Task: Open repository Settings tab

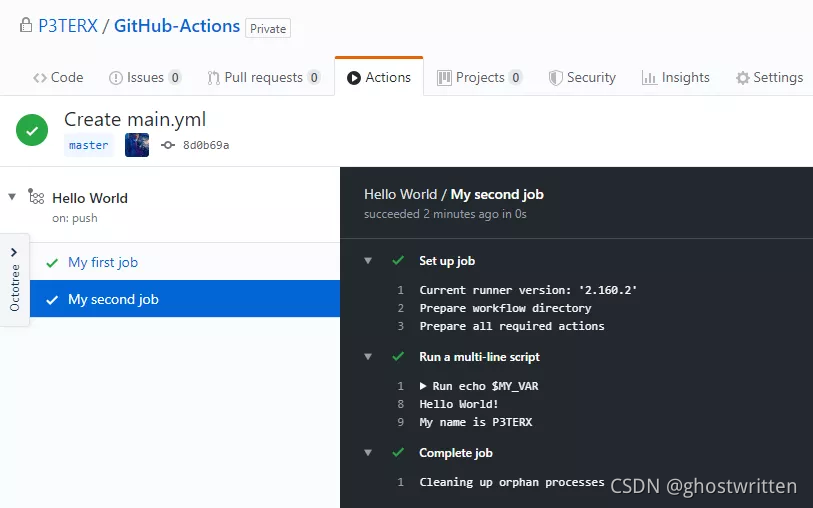Action: [x=769, y=77]
